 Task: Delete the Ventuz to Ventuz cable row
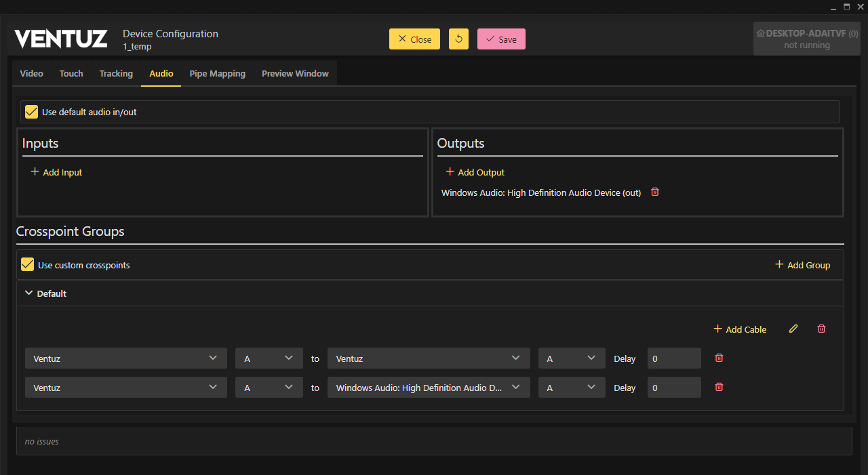pos(719,358)
